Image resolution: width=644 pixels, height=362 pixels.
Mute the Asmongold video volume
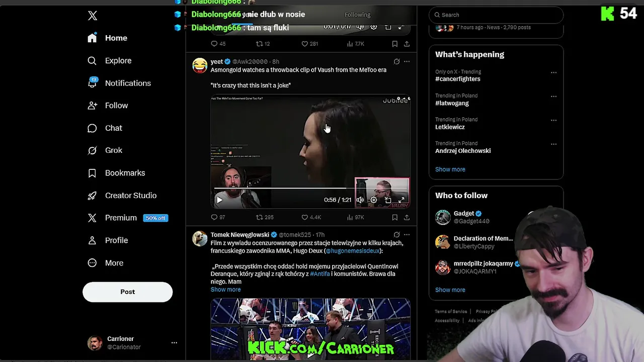[x=360, y=200]
